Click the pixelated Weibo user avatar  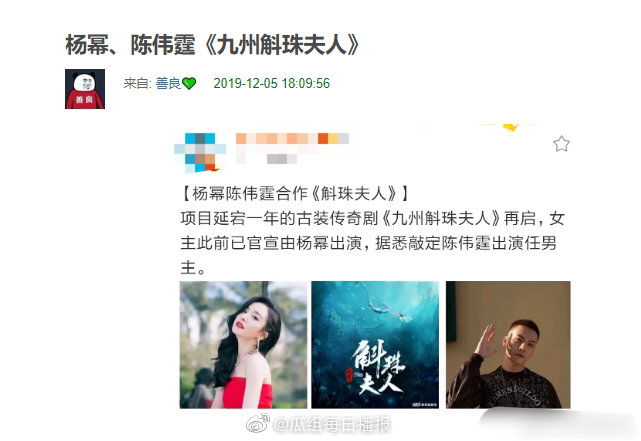200,152
